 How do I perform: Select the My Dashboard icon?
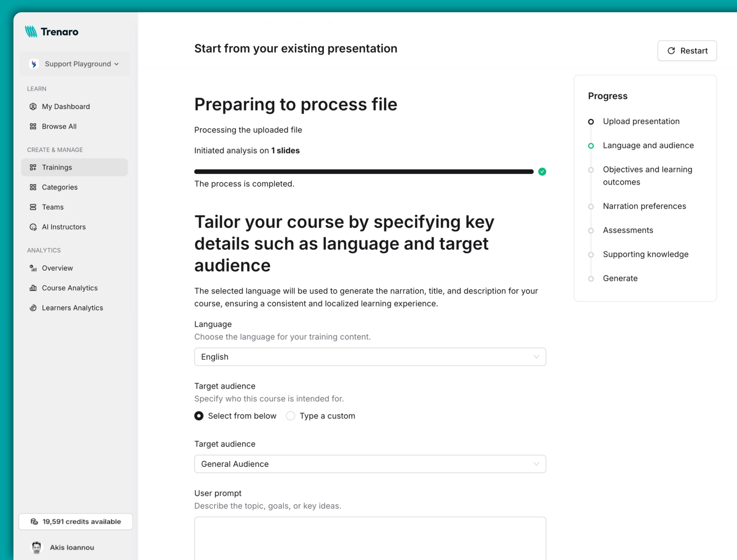coord(33,106)
